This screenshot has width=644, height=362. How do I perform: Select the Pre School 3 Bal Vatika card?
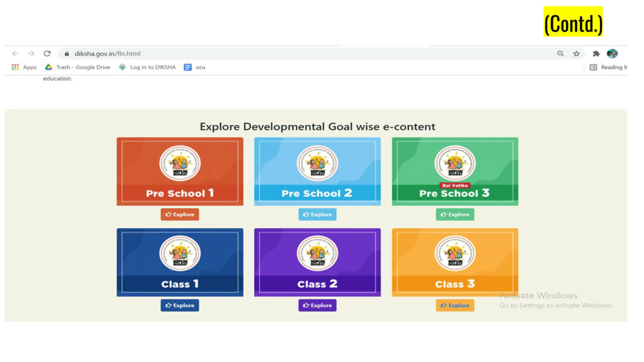pyautogui.click(x=455, y=171)
